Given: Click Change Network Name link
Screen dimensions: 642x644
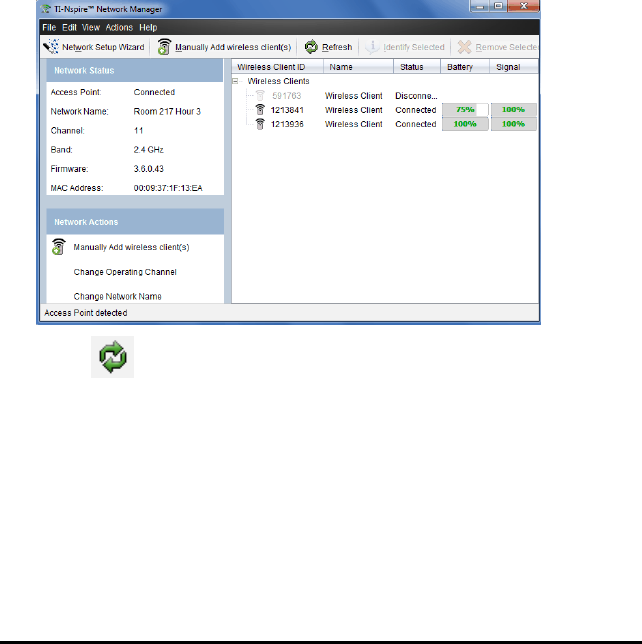Looking at the screenshot, I should (x=117, y=297).
